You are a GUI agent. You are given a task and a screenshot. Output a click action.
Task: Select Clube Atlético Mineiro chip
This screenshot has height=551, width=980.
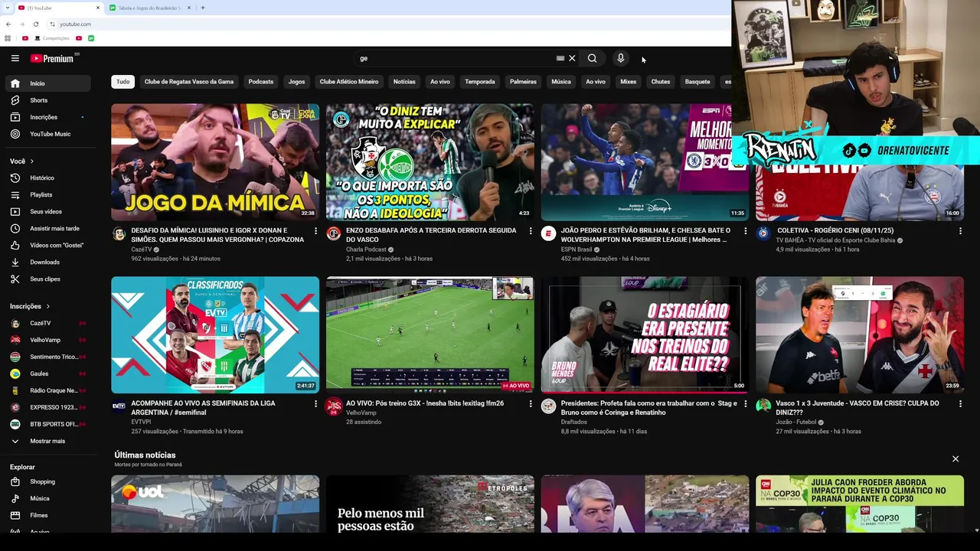pyautogui.click(x=349, y=81)
